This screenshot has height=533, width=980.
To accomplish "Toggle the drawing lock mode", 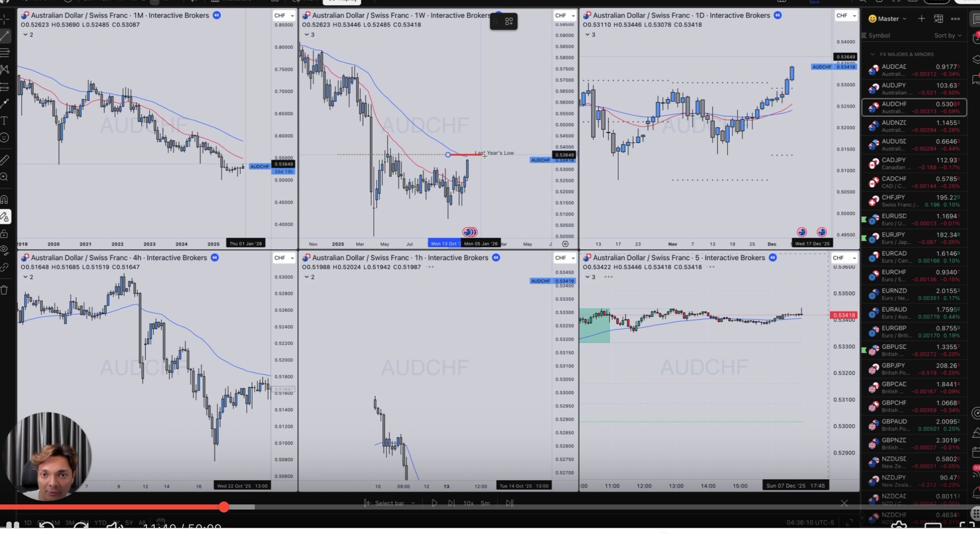I will [5, 233].
